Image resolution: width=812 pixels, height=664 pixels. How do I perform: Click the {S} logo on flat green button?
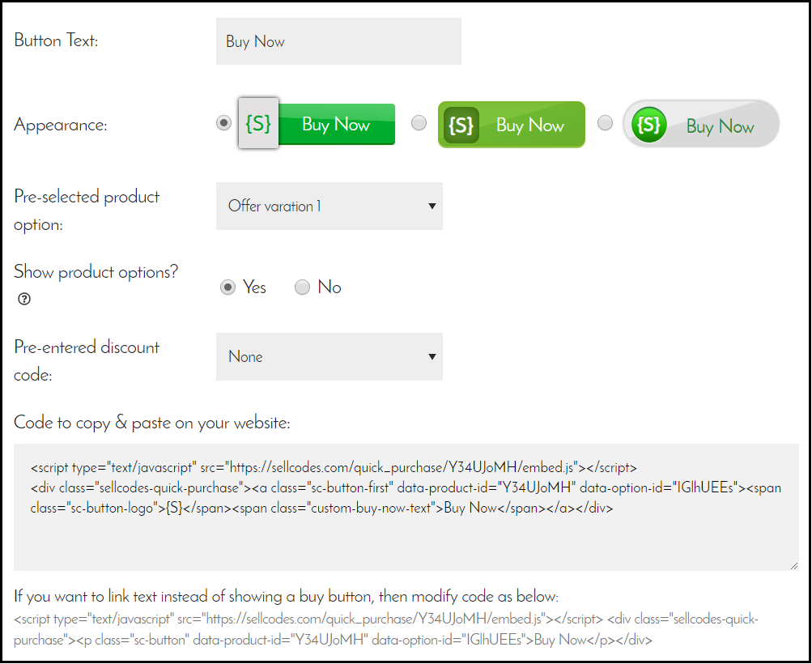tap(258, 123)
